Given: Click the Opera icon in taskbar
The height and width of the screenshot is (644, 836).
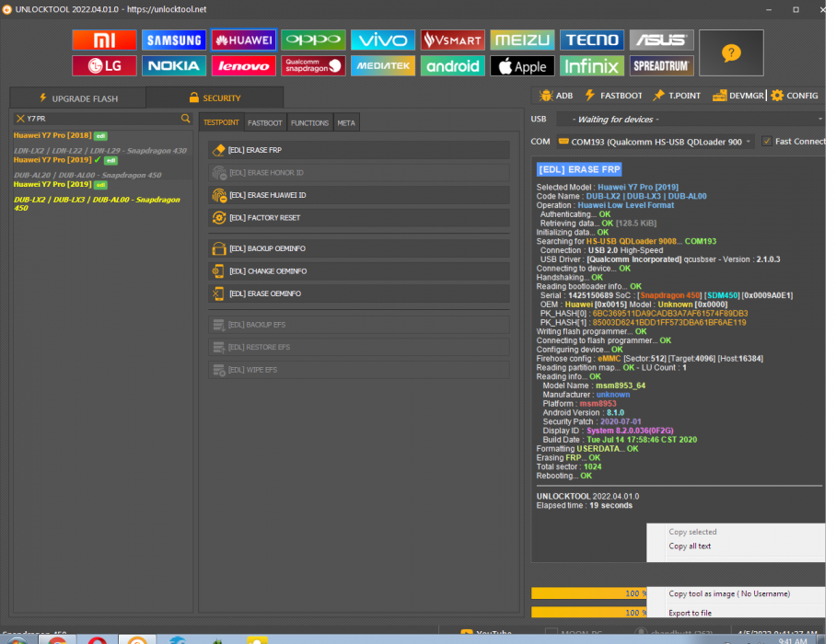Looking at the screenshot, I should (x=97, y=640).
